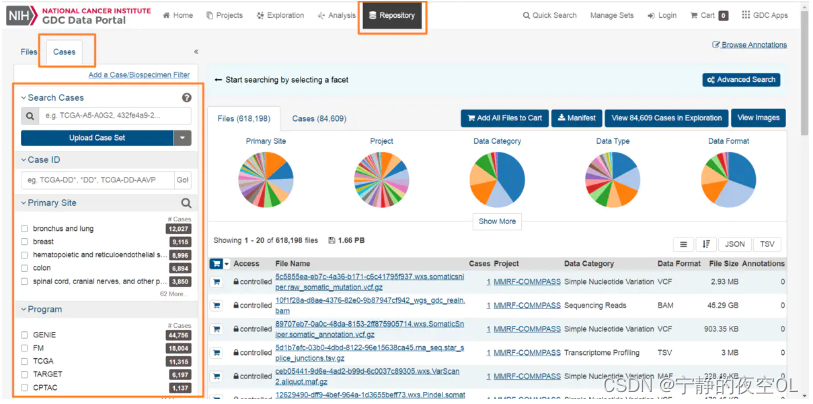Viewport: 813px width, 404px height.
Task: Click View 84,609 Cases in Exploration
Action: 667,118
